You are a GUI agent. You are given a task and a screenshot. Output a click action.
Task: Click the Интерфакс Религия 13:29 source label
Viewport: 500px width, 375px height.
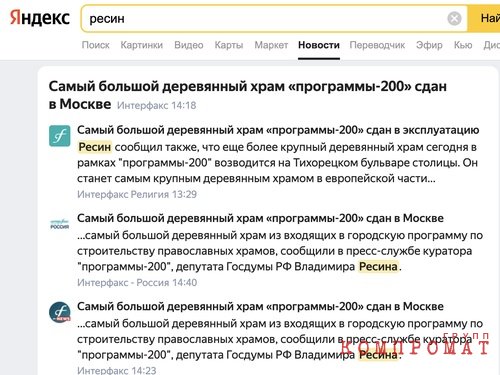coord(137,194)
